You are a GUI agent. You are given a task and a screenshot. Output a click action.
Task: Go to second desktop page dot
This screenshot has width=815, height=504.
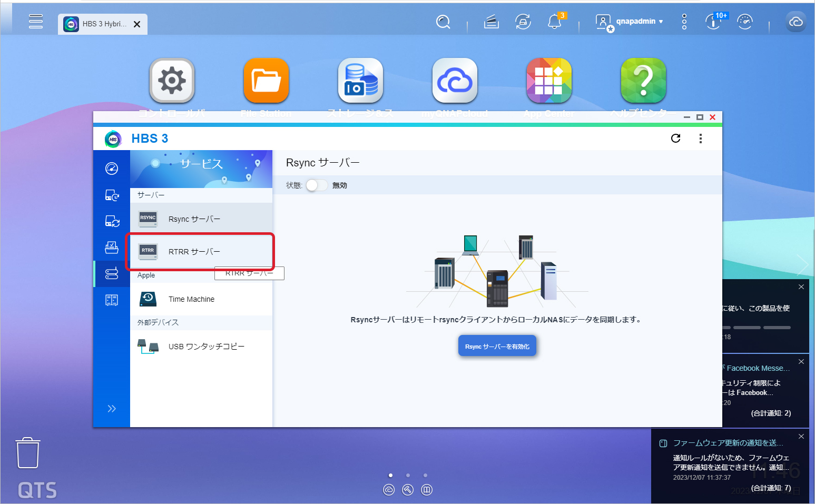point(408,475)
